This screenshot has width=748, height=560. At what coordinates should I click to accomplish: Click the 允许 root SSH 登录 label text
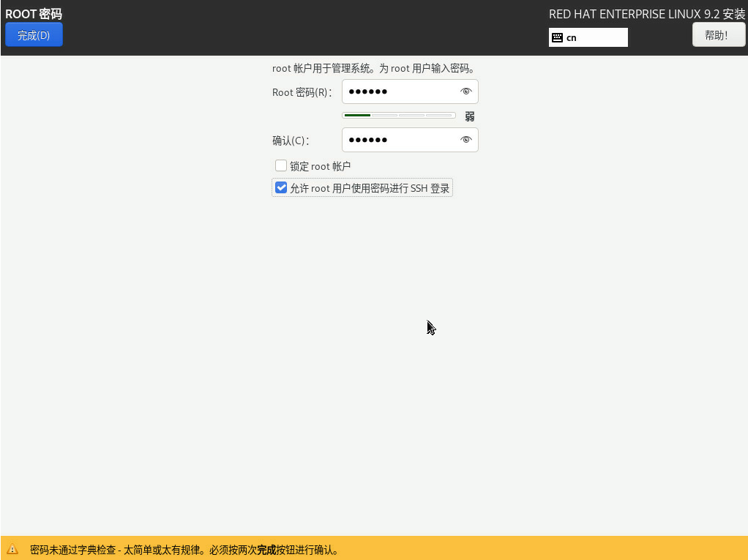[x=370, y=189]
